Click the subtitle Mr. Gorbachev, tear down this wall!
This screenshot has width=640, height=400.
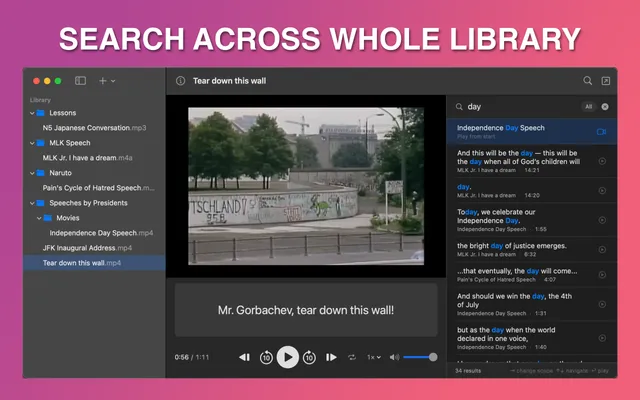306,310
